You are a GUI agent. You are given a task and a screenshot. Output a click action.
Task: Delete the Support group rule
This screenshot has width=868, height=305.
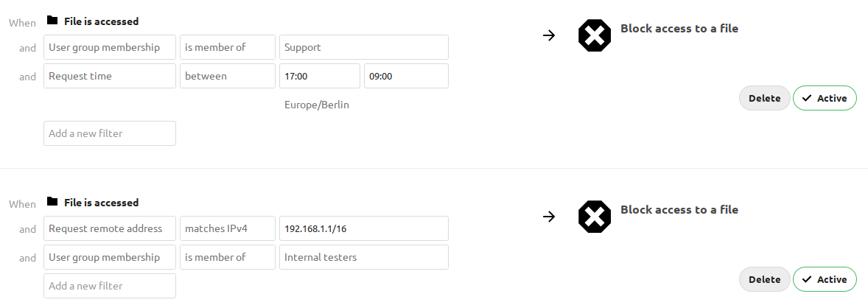pyautogui.click(x=764, y=98)
